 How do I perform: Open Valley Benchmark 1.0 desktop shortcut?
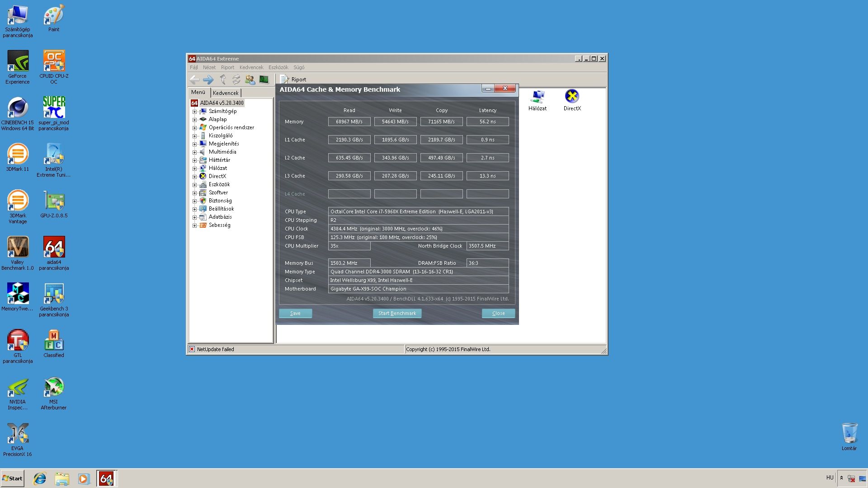[x=18, y=253]
